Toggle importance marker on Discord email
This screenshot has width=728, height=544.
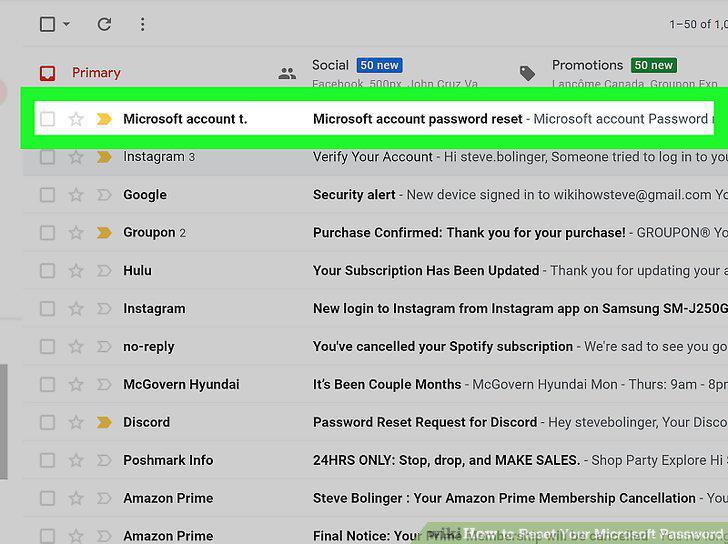point(104,422)
